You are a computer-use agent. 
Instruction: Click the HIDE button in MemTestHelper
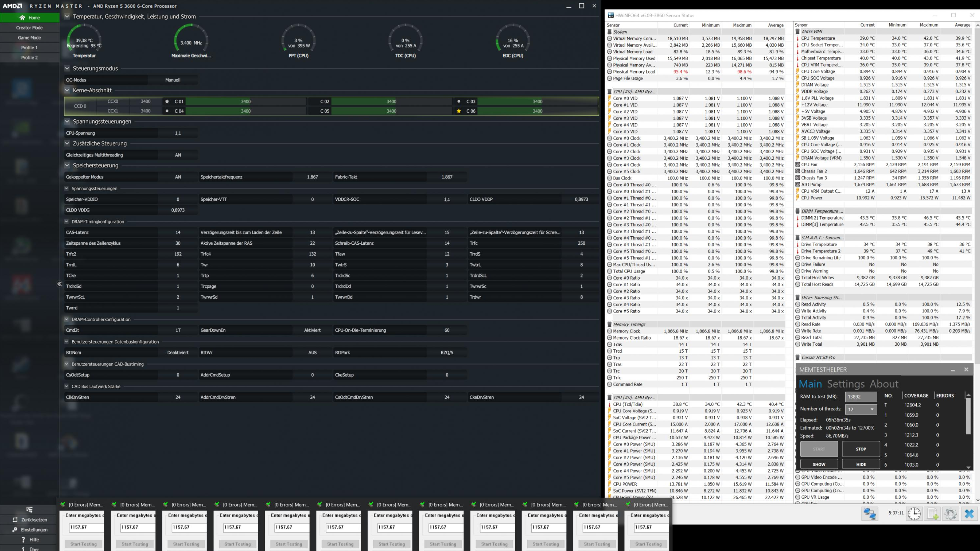pyautogui.click(x=861, y=464)
